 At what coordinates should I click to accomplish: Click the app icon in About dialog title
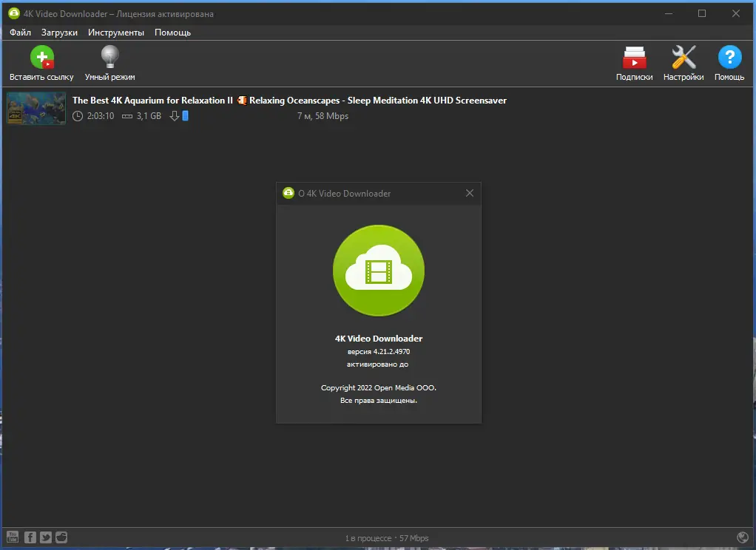coord(288,193)
